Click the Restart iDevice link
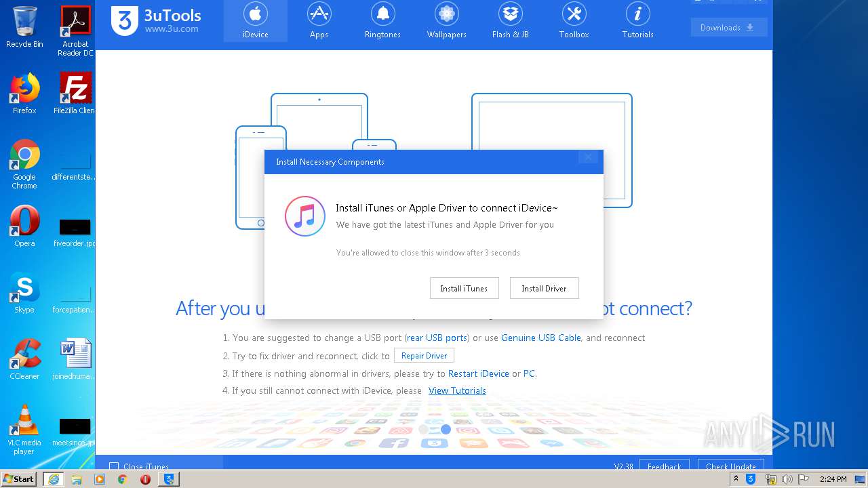The image size is (868, 488). point(479,373)
